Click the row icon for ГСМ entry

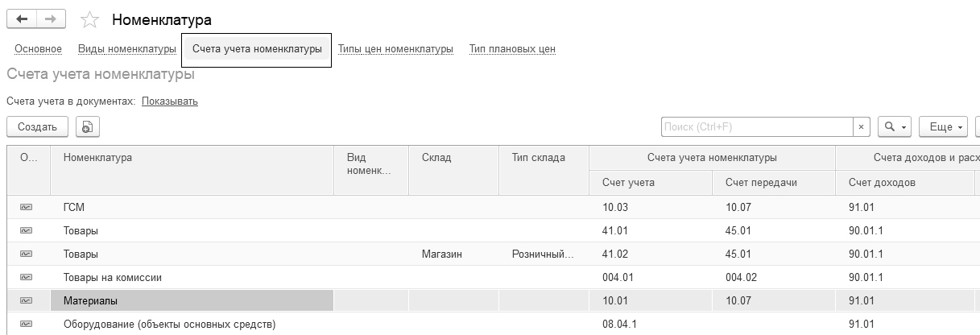(26, 207)
